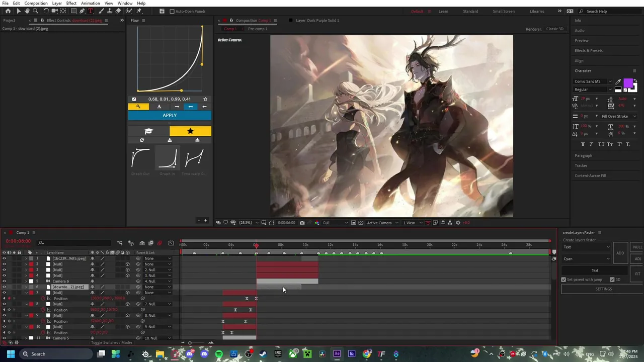Open the resolution Full dropdown
The height and width of the screenshot is (362, 644).
coord(335,223)
